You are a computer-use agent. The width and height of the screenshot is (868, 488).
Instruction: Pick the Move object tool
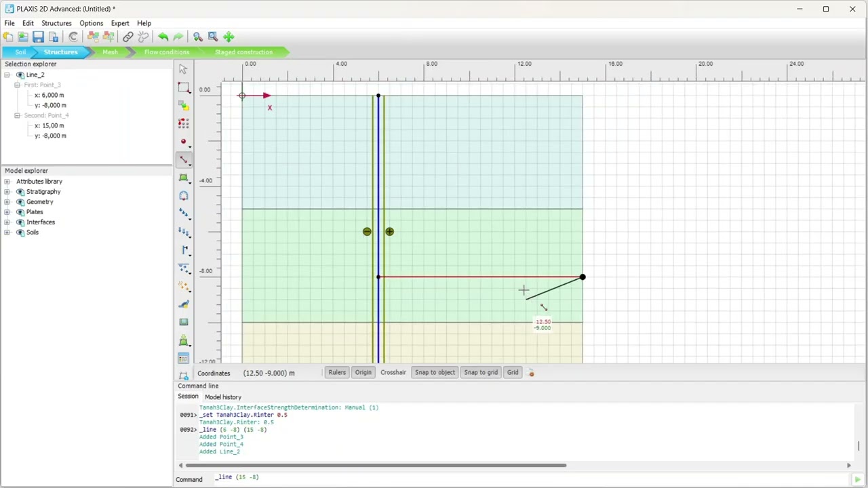[x=183, y=106]
